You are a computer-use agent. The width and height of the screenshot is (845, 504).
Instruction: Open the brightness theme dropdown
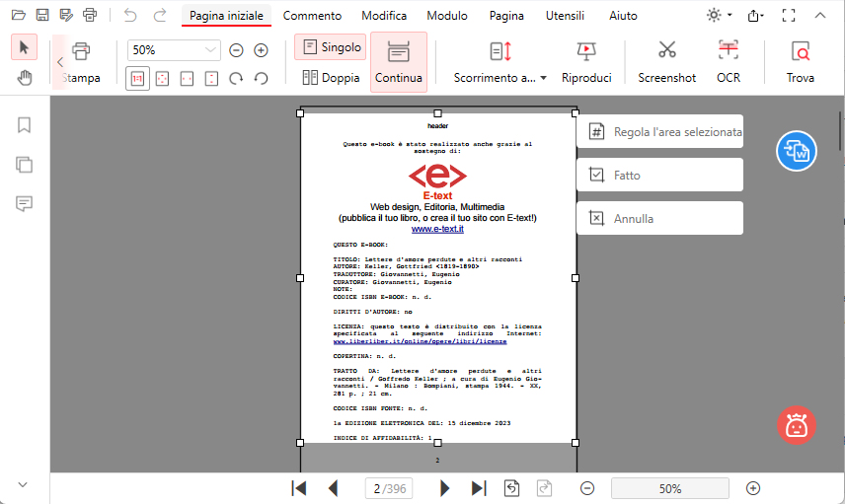pyautogui.click(x=720, y=16)
